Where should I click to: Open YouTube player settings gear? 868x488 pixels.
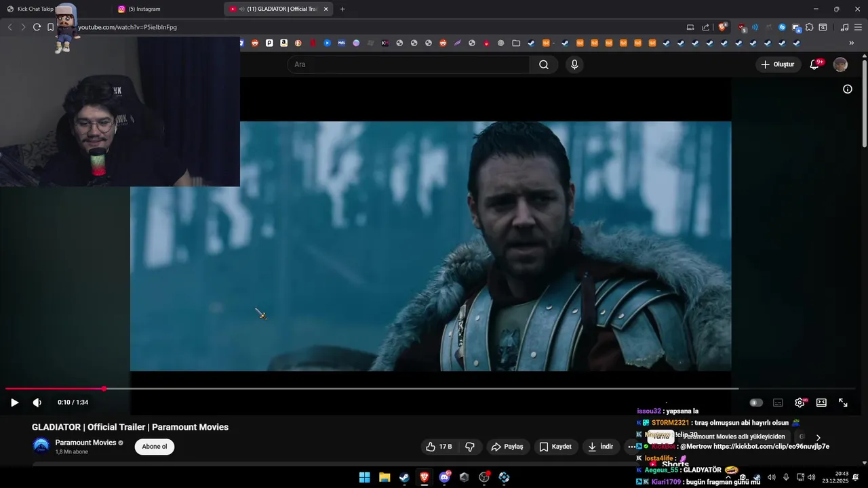[800, 403]
